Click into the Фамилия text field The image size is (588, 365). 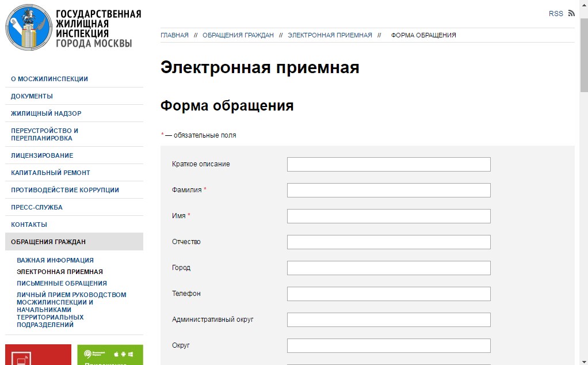388,191
